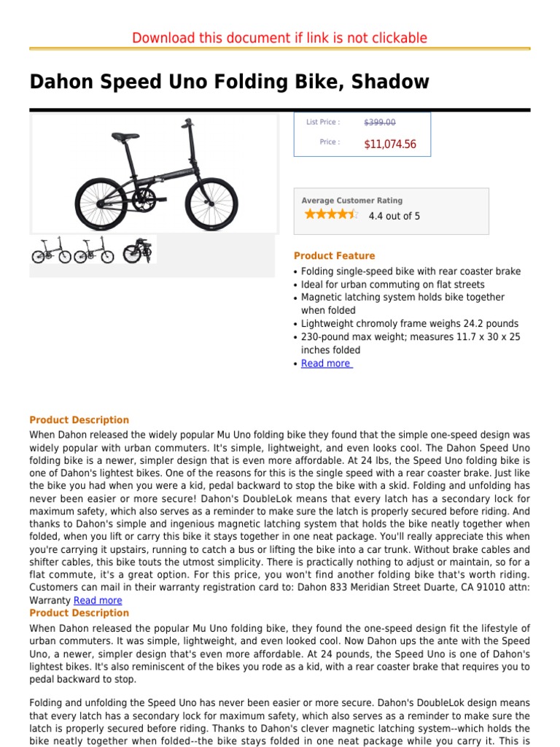
Task: Choose the second small bike thumbnail
Action: [94, 250]
